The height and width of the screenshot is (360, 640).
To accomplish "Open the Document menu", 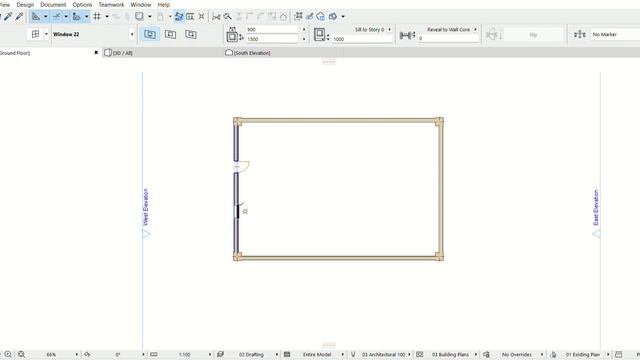I will pyautogui.click(x=53, y=5).
